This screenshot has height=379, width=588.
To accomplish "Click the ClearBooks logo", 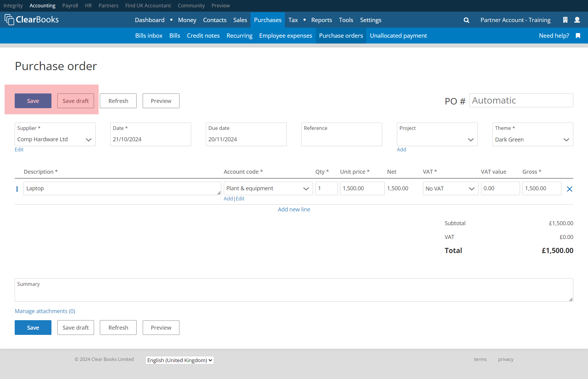I will click(x=32, y=20).
